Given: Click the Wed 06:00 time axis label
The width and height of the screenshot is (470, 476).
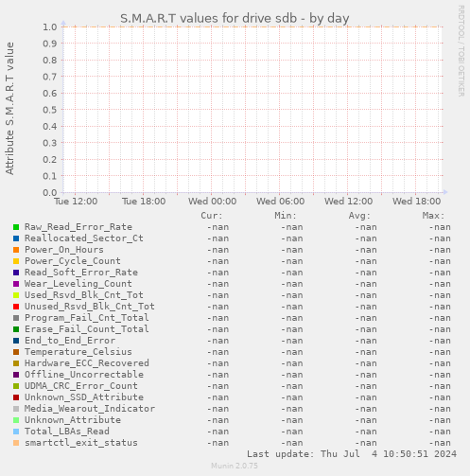Looking at the screenshot, I should coord(280,202).
